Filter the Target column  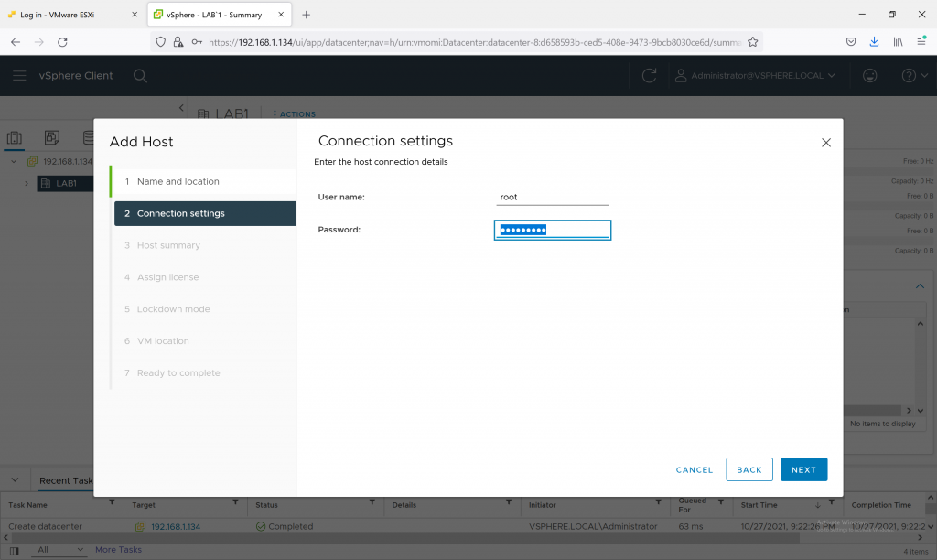(235, 502)
